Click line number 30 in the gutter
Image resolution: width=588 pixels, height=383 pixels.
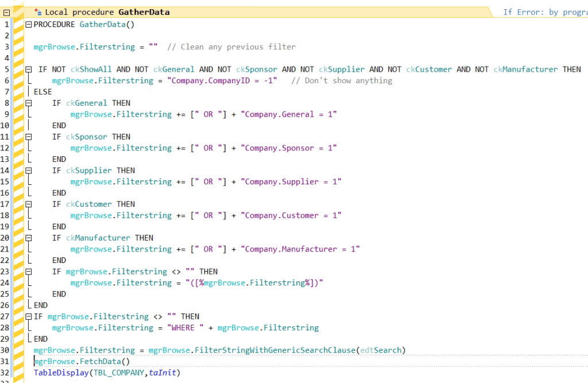(x=6, y=350)
